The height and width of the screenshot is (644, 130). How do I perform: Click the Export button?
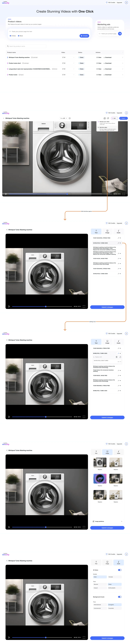point(123,118)
